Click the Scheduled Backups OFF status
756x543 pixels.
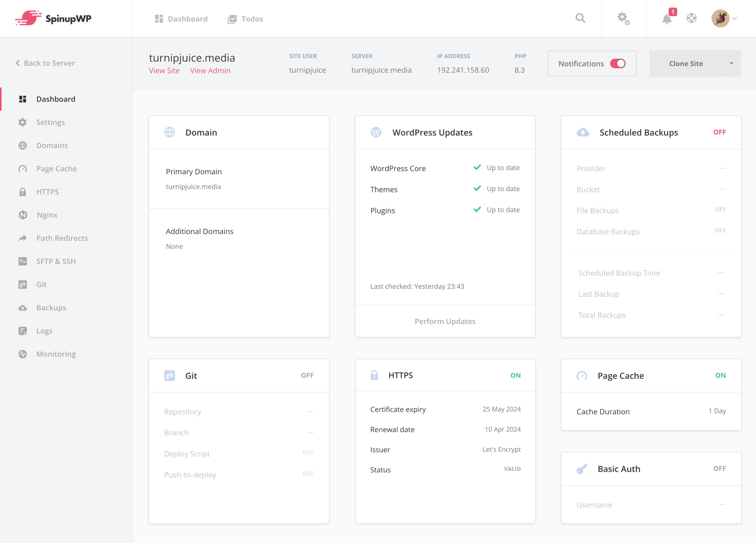[719, 132]
